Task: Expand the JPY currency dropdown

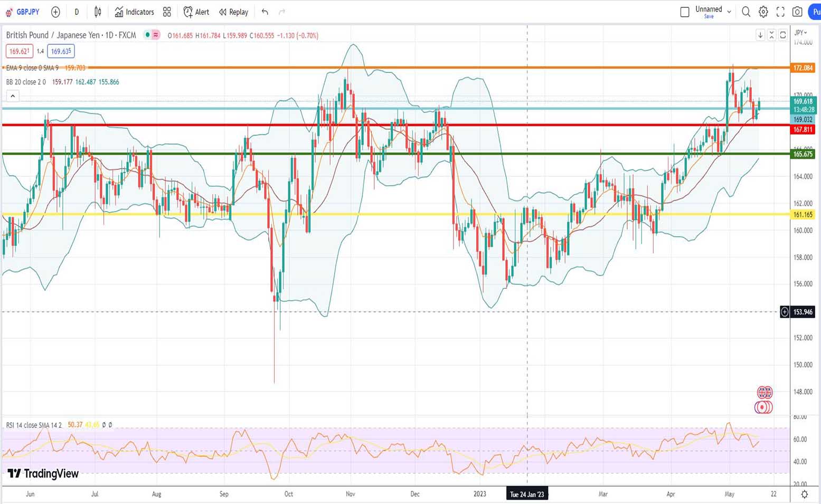Action: pyautogui.click(x=801, y=33)
